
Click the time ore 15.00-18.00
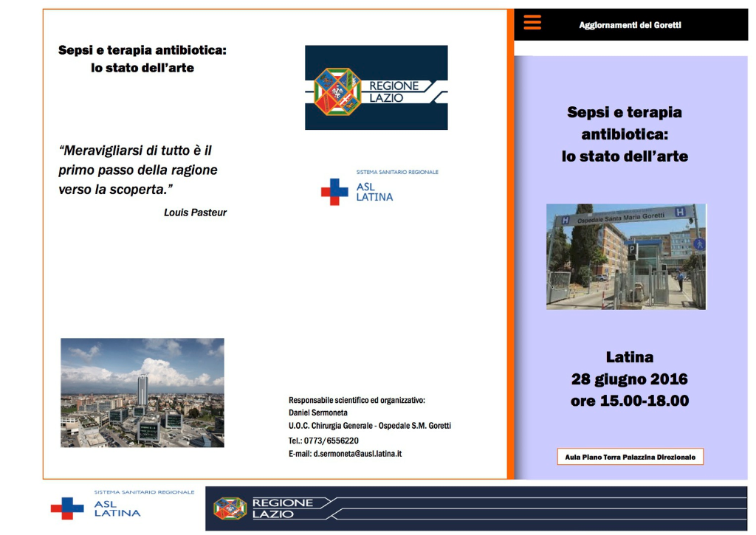coord(629,401)
